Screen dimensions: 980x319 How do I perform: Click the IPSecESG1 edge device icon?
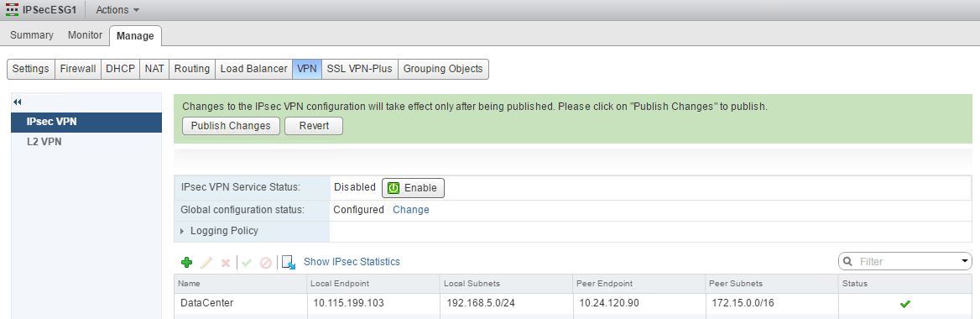tap(11, 9)
